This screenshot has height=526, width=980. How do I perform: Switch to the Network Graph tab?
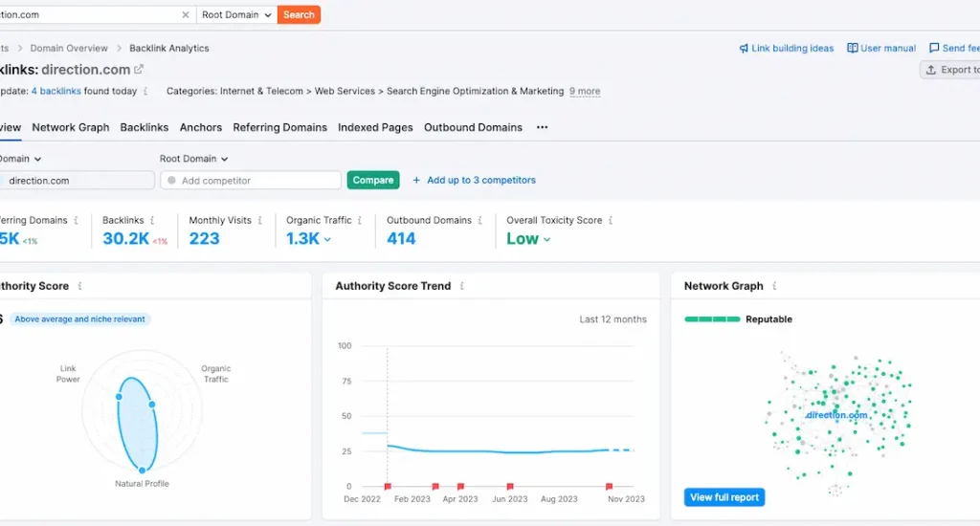click(x=71, y=127)
